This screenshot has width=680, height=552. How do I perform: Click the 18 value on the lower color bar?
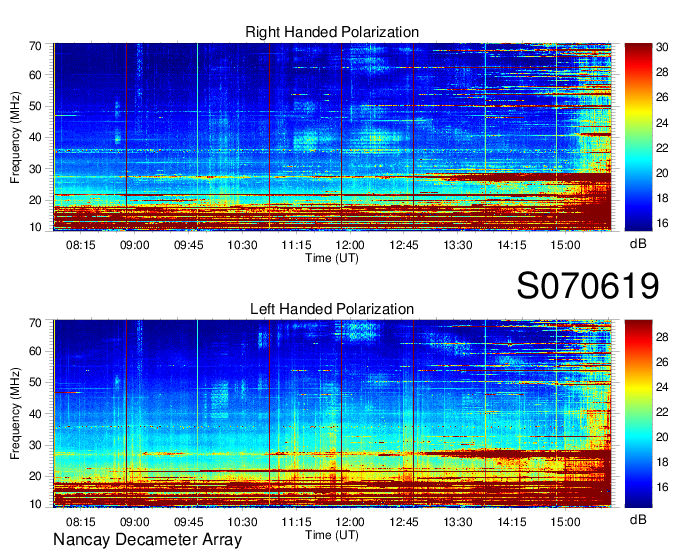(x=662, y=462)
